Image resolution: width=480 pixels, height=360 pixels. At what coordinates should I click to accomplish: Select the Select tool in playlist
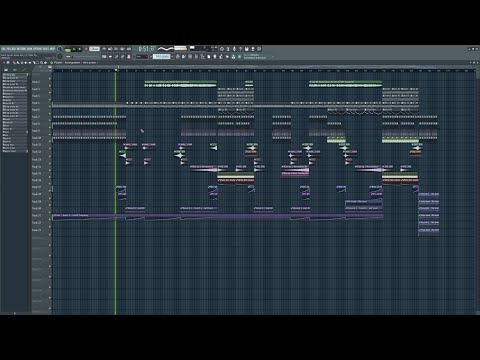38,63
